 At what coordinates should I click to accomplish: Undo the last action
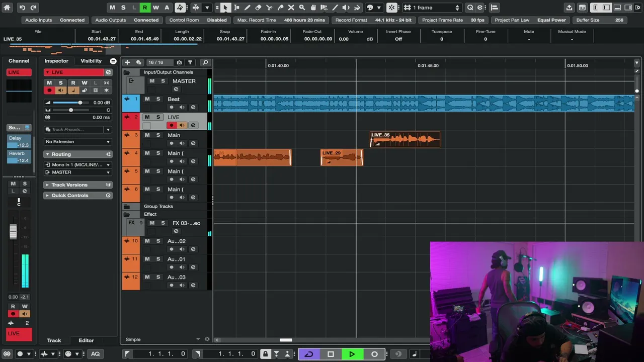coord(22,8)
